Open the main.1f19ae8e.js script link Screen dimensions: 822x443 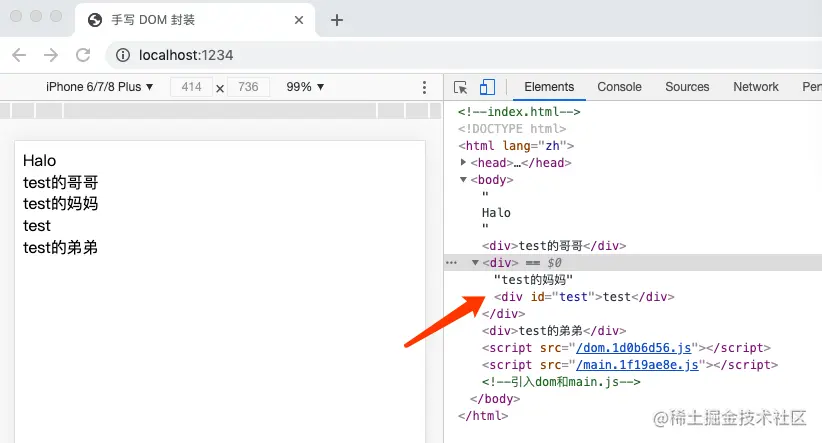(x=637, y=365)
